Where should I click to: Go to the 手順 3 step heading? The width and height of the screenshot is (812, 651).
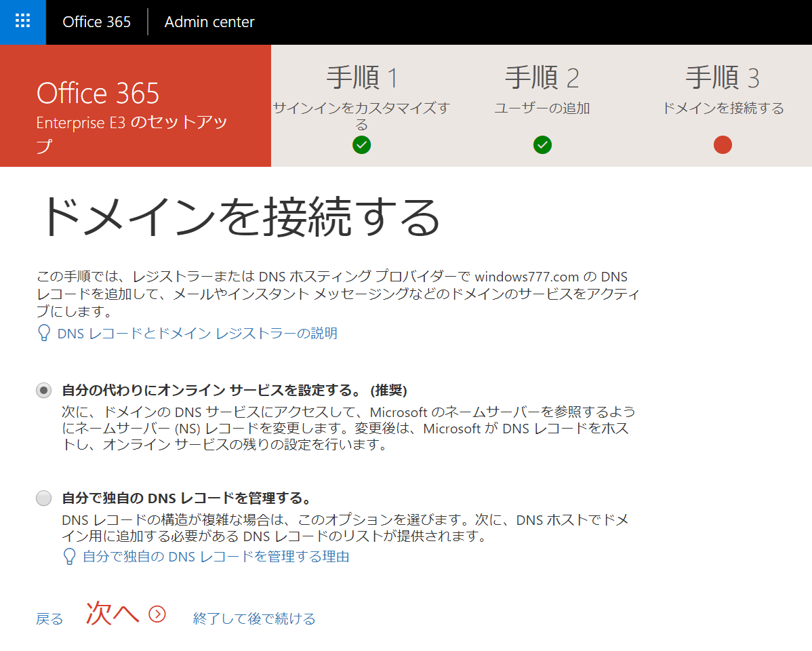click(x=723, y=79)
